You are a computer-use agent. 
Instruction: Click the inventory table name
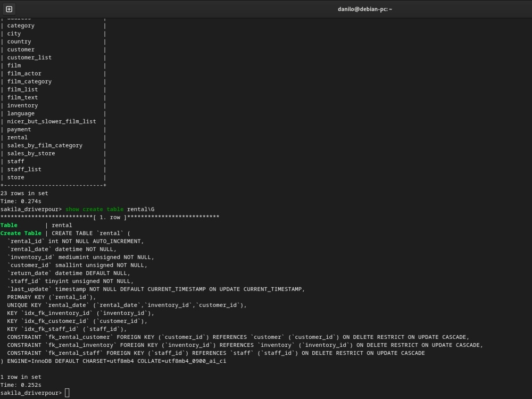click(23, 105)
